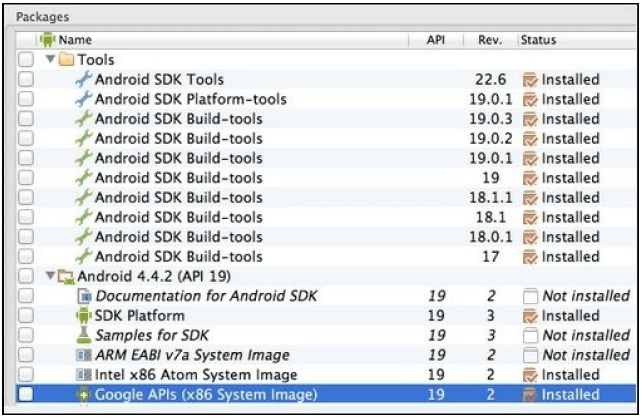Tick the Android SDK Tools checkbox
Viewport: 642px width, 418px height.
pos(26,79)
